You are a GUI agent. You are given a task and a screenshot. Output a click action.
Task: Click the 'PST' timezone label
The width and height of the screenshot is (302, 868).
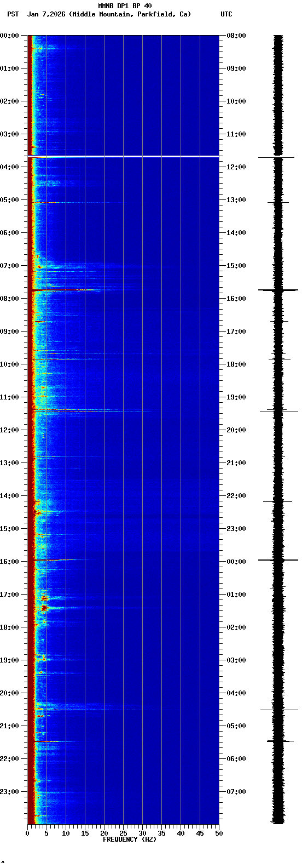(13, 14)
